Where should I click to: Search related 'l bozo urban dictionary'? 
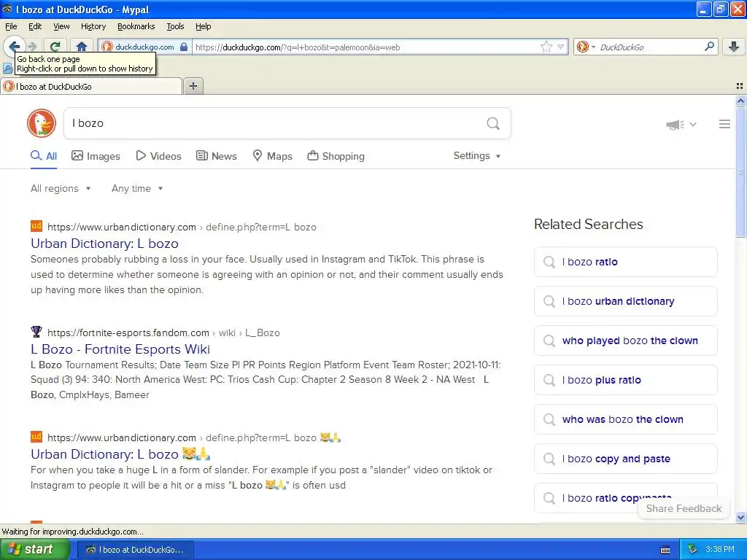[625, 301]
